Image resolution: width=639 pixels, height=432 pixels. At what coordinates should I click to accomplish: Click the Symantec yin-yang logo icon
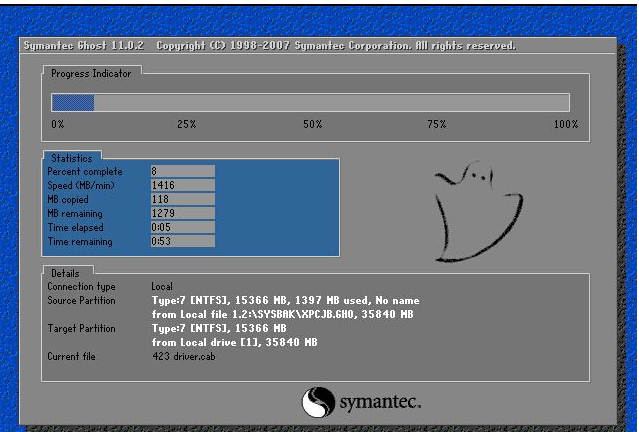318,401
